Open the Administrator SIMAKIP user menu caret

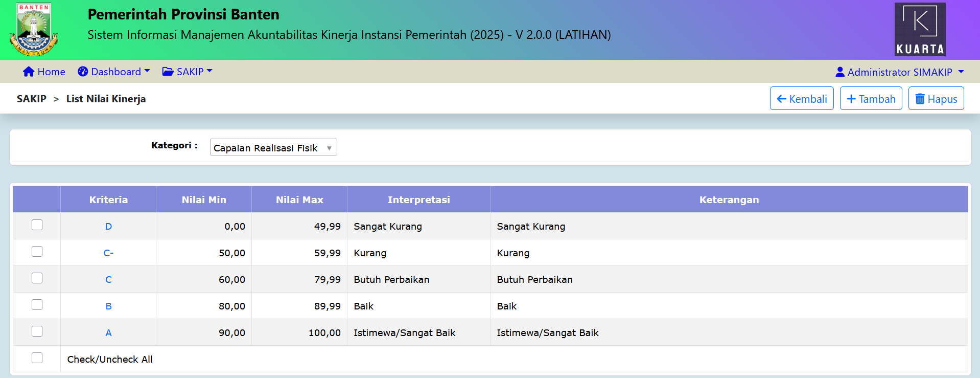(x=961, y=72)
